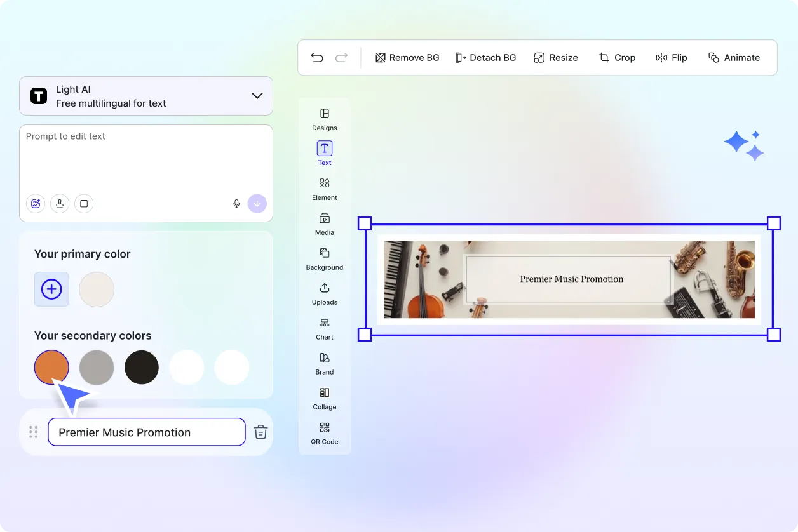
Task: Click 'Premier Music Promotion' on the banner
Action: [x=572, y=279]
